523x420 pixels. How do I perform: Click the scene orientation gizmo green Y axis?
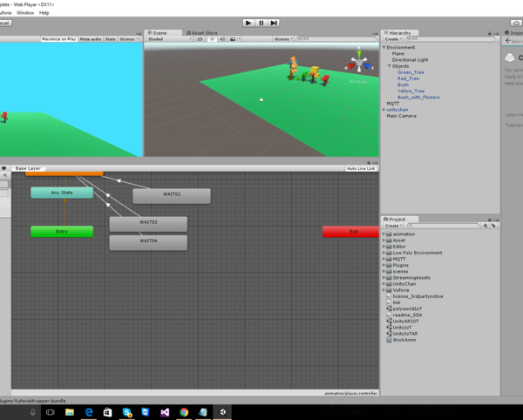click(x=359, y=53)
